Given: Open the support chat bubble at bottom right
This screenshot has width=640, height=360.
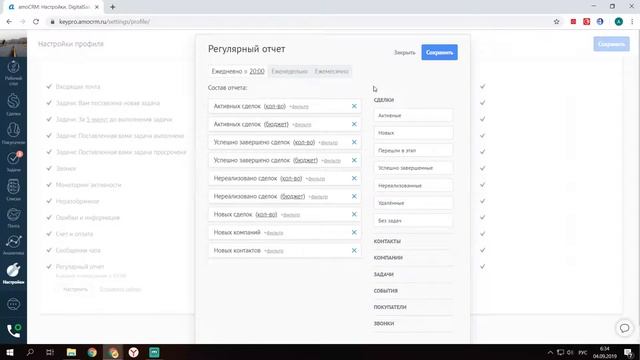Looking at the screenshot, I should [624, 328].
